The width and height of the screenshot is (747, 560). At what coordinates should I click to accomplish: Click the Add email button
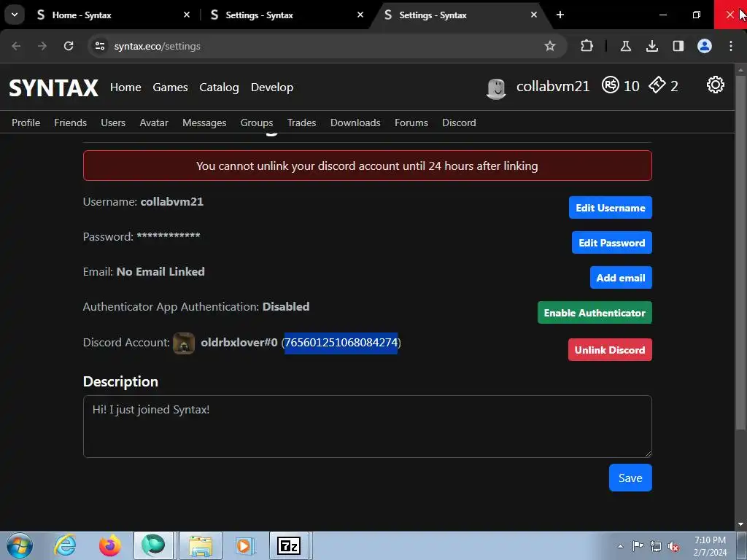click(621, 278)
